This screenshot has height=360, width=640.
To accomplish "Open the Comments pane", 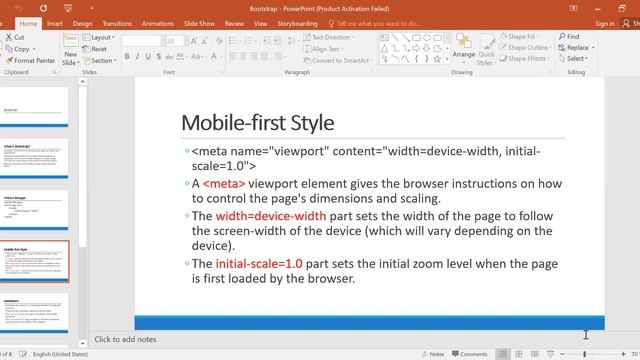I will point(469,354).
